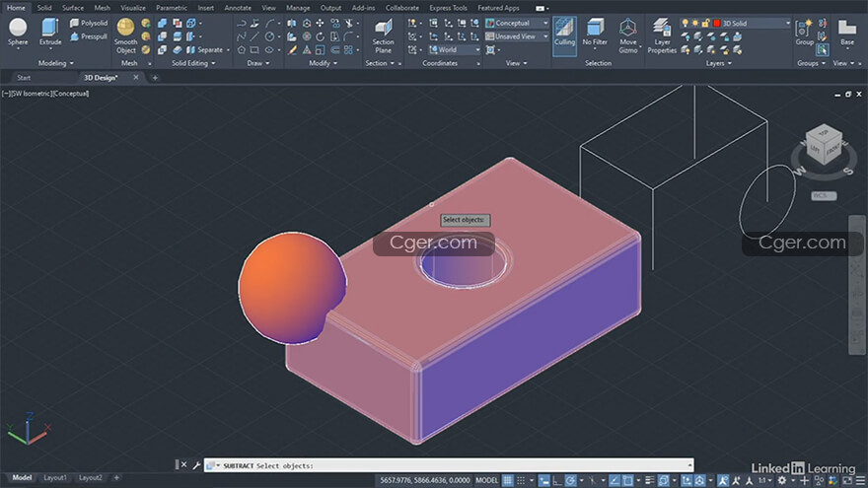Open the Unsaved View dropdown
The image size is (868, 488).
[x=516, y=36]
